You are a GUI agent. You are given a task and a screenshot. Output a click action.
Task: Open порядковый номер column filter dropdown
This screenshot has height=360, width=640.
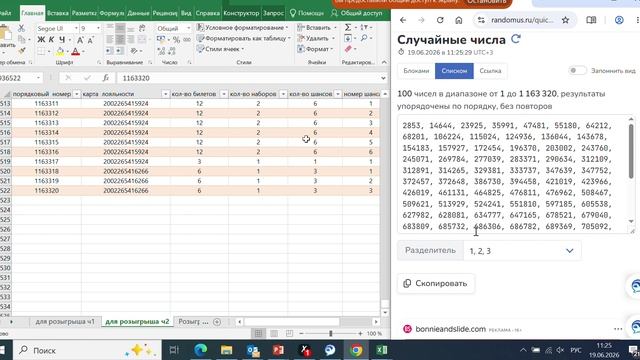tap(76, 94)
